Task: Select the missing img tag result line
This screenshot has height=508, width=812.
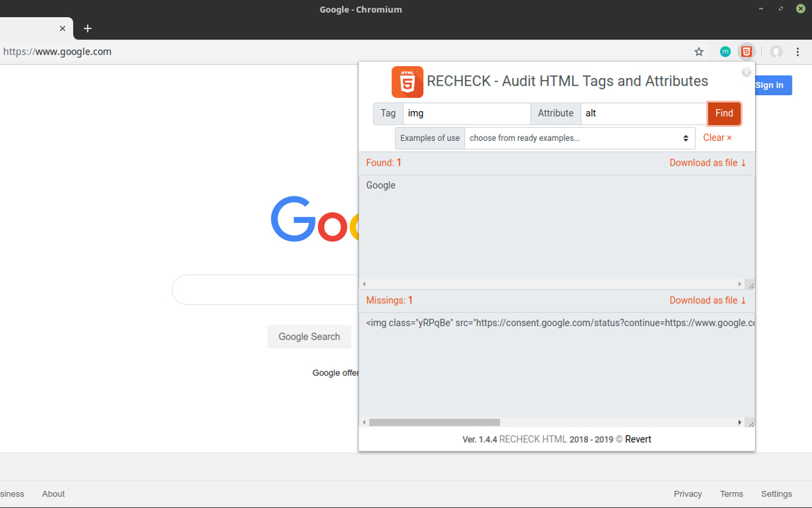Action: 560,323
